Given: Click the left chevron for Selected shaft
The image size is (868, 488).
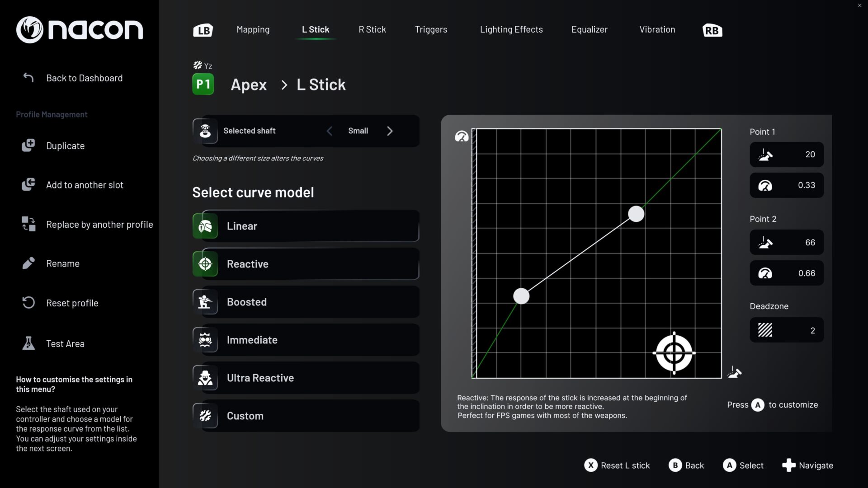Looking at the screenshot, I should (x=330, y=131).
